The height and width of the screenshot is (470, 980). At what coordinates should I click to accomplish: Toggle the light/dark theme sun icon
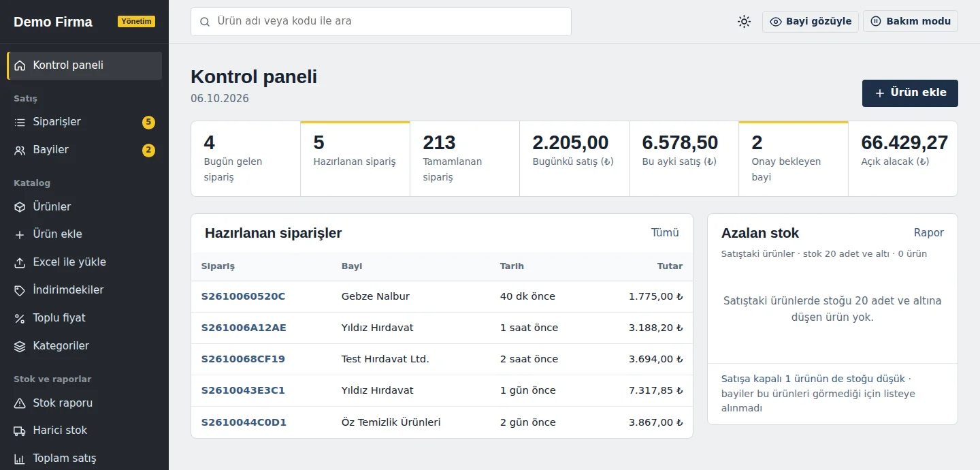(x=744, y=22)
